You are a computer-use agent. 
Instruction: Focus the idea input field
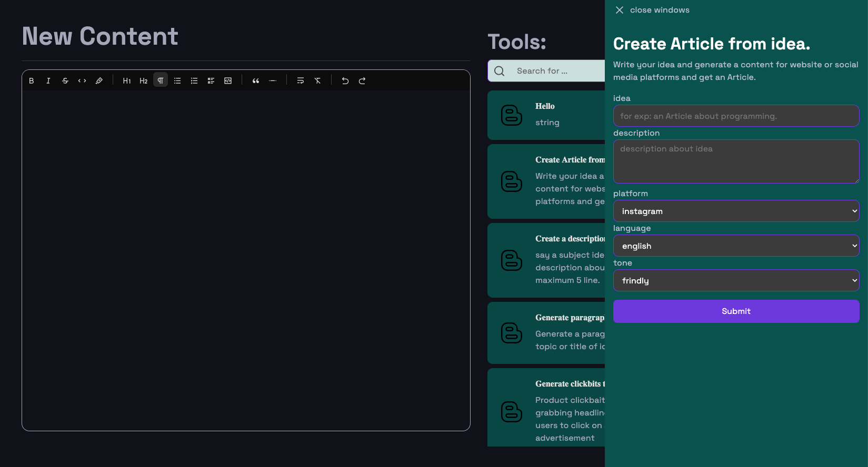pos(736,116)
